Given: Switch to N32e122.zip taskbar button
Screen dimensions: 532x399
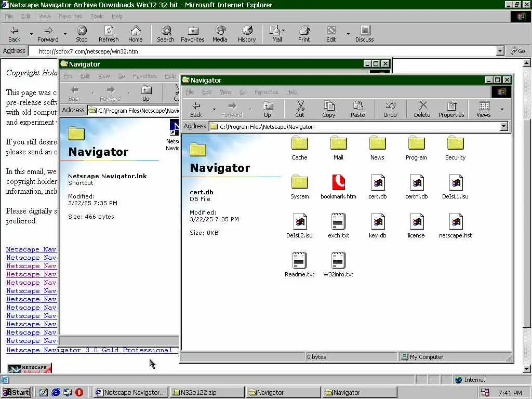Looking at the screenshot, I should click(x=207, y=392).
